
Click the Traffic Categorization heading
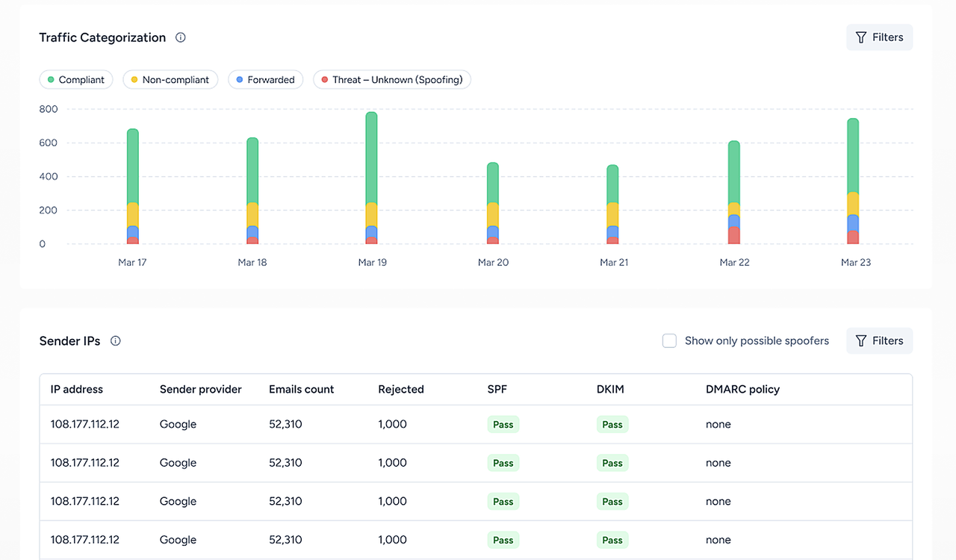(102, 37)
